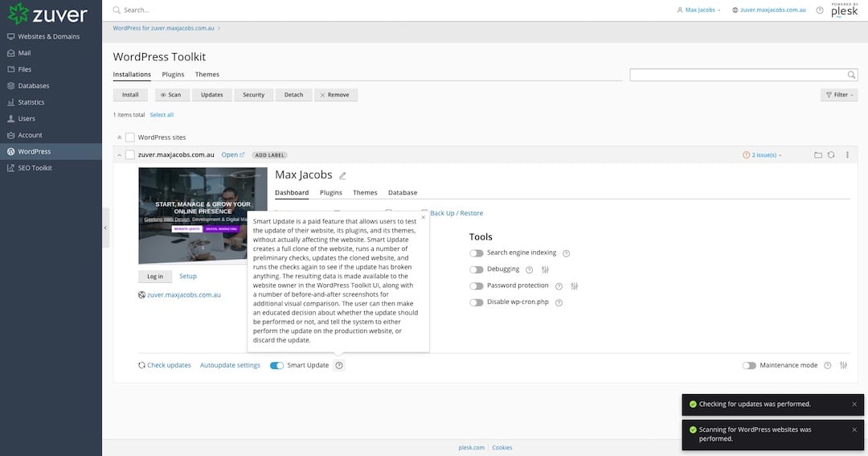Open the Max Jacobs user dropdown
The width and height of the screenshot is (868, 456).
pos(698,10)
